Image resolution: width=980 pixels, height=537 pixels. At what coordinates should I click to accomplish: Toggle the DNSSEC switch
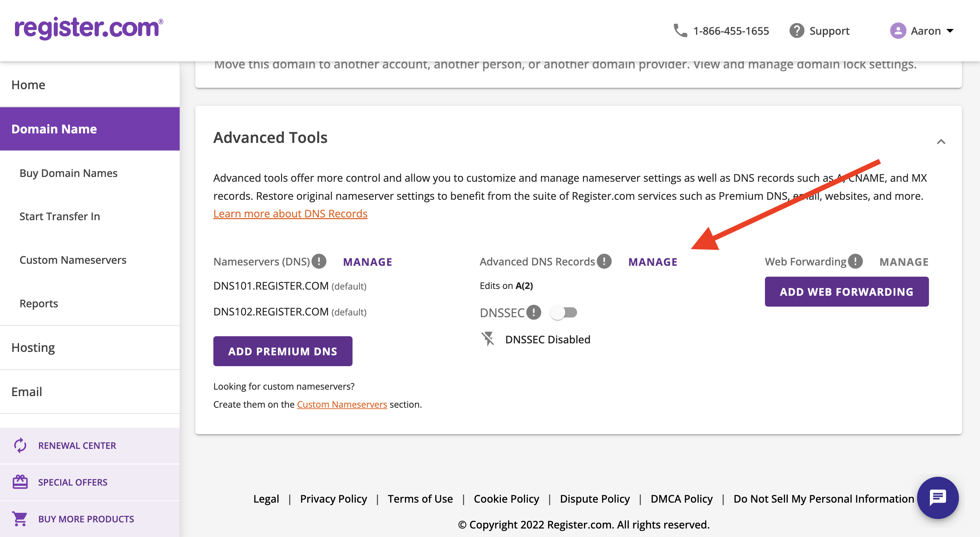(x=564, y=312)
